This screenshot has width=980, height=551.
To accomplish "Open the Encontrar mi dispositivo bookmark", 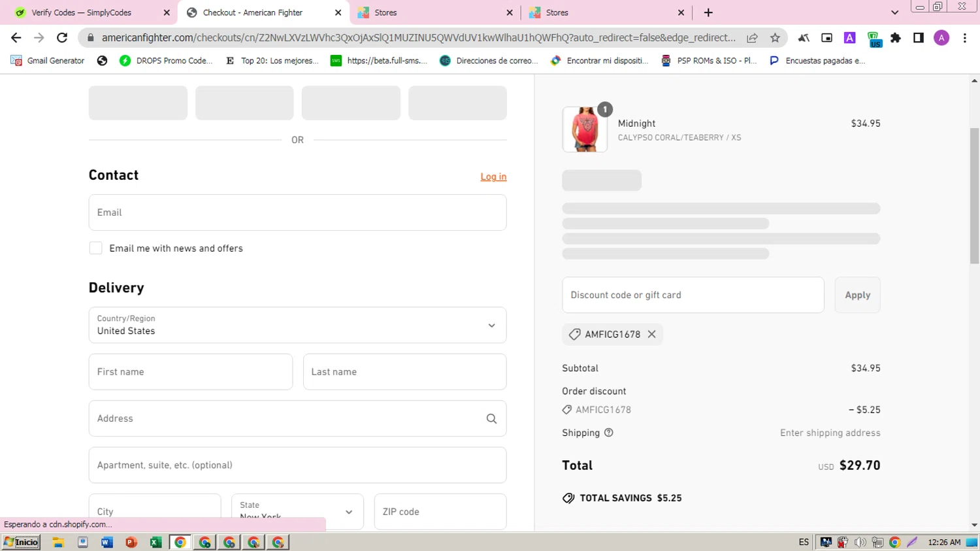I will pyautogui.click(x=600, y=60).
